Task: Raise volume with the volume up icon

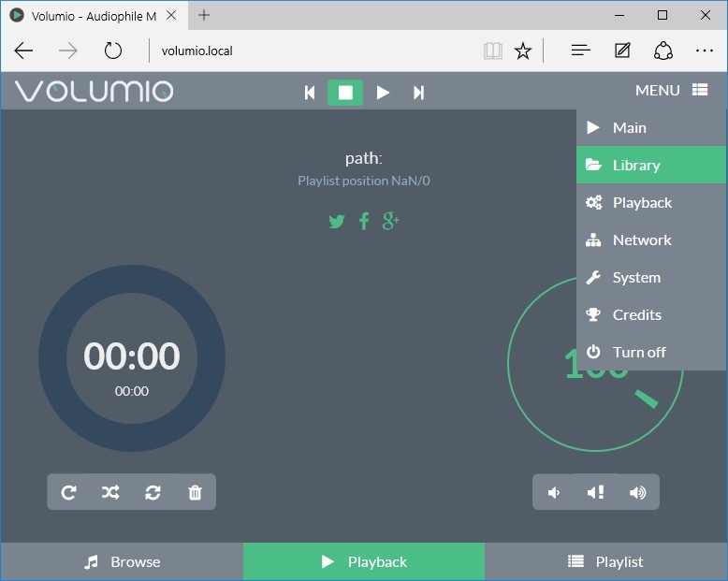Action: [x=637, y=492]
